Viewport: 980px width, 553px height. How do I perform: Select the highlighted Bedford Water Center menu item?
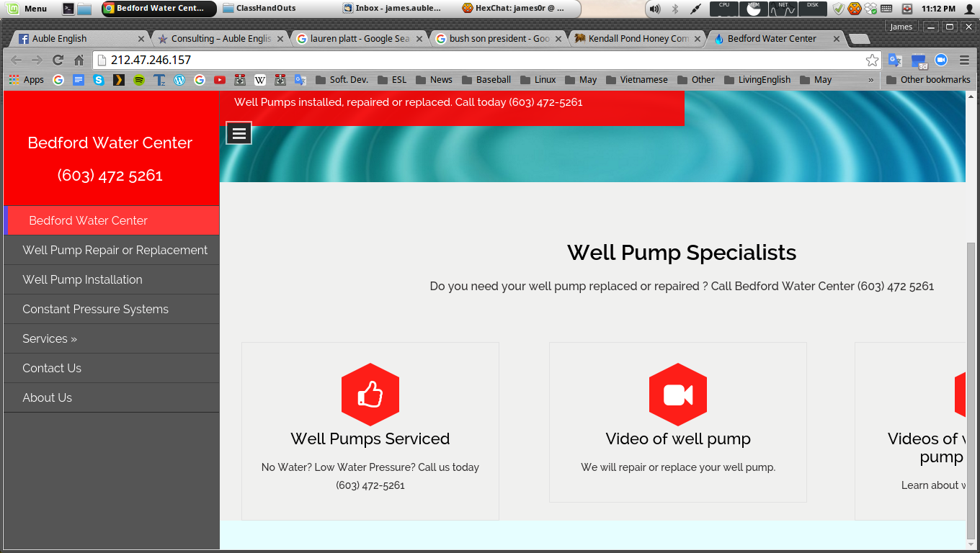click(x=111, y=220)
